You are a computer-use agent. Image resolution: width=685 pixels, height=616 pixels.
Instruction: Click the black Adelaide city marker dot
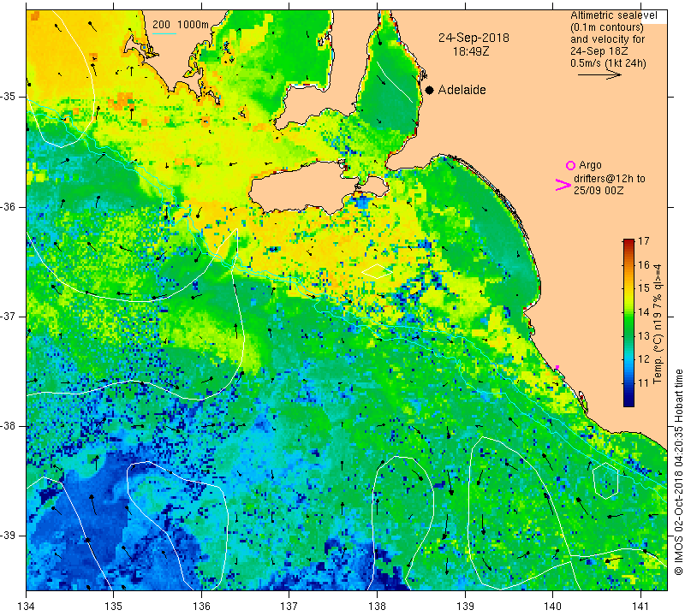pyautogui.click(x=430, y=90)
